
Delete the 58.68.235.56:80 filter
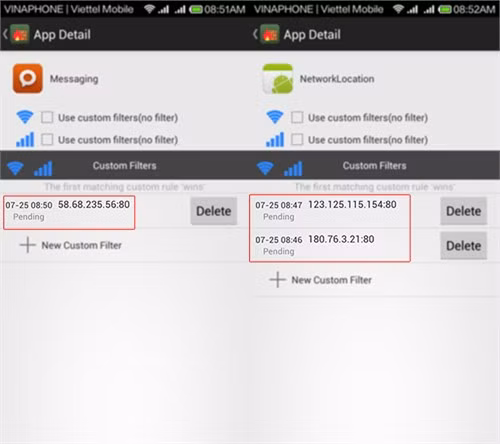click(x=214, y=211)
